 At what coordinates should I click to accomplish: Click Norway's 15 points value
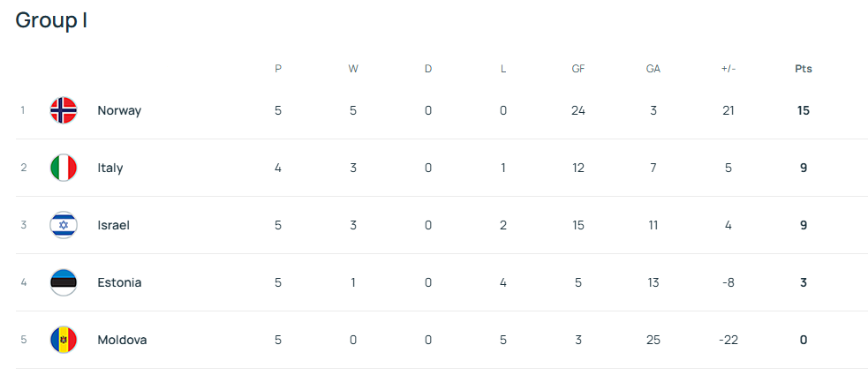(x=804, y=110)
